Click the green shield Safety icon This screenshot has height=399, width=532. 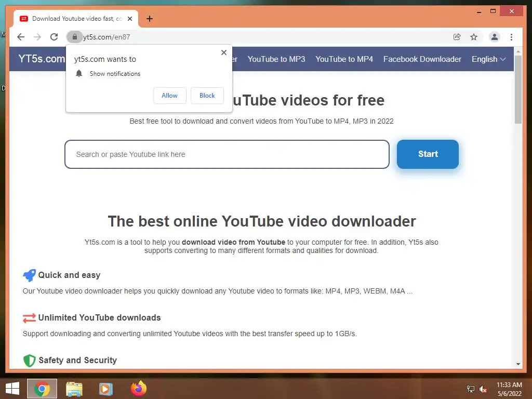coord(30,361)
